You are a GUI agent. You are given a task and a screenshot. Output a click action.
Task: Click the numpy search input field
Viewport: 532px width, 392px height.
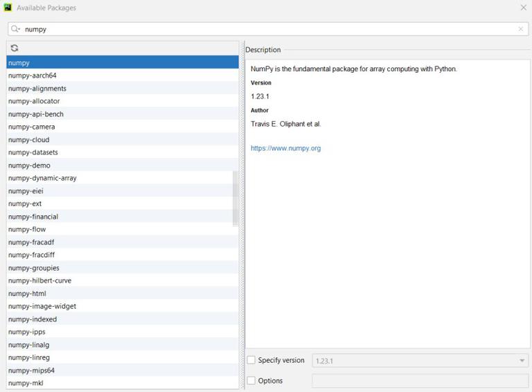[x=268, y=29]
